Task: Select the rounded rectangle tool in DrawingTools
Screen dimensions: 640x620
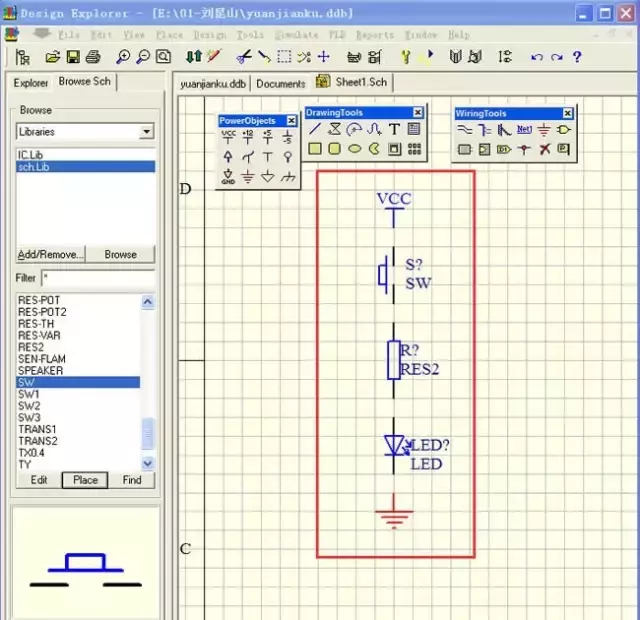Action: point(335,149)
